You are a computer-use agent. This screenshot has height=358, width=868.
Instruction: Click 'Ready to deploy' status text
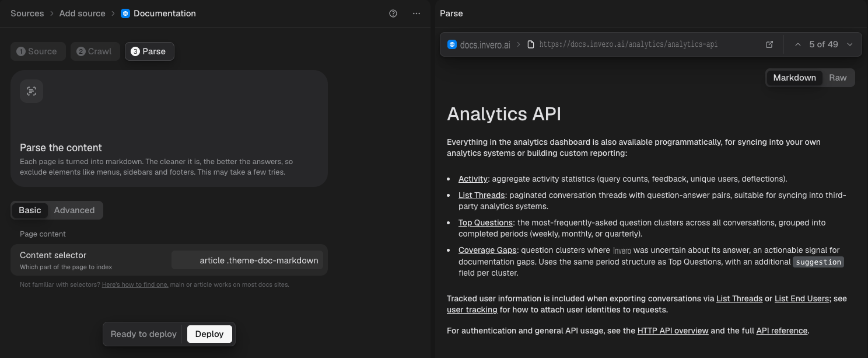click(x=143, y=334)
